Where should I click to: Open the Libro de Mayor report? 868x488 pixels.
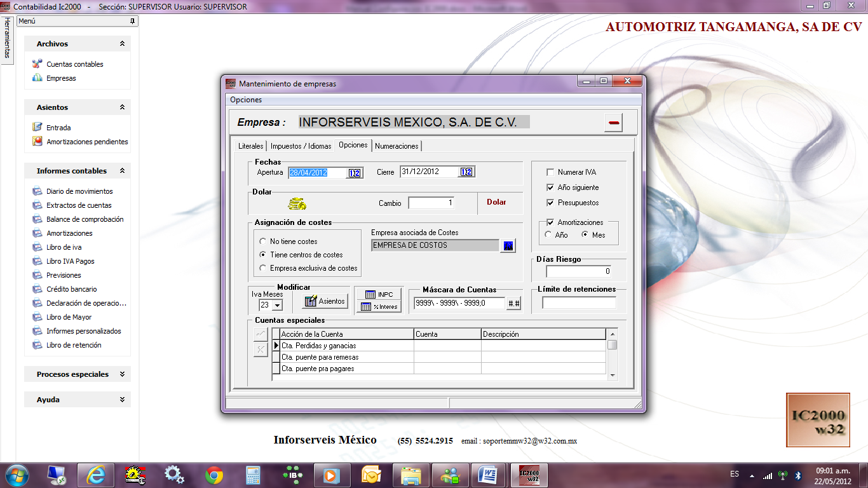pyautogui.click(x=69, y=317)
